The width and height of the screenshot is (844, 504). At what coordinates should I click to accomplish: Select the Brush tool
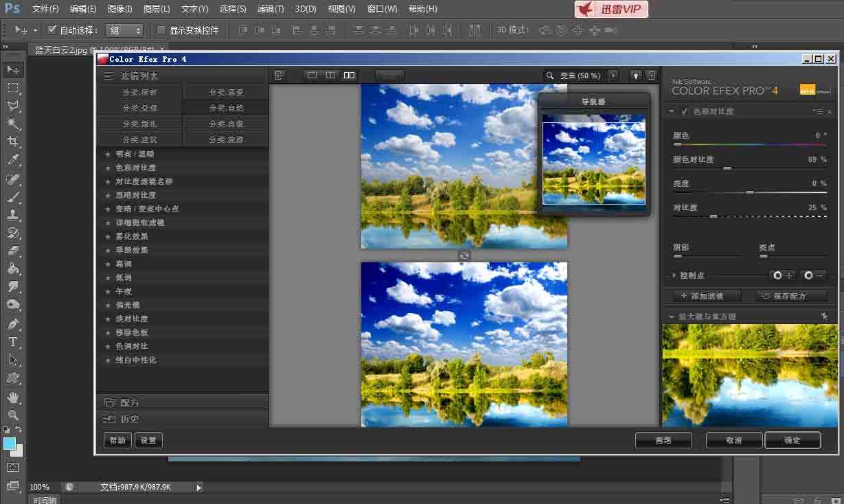coord(12,197)
